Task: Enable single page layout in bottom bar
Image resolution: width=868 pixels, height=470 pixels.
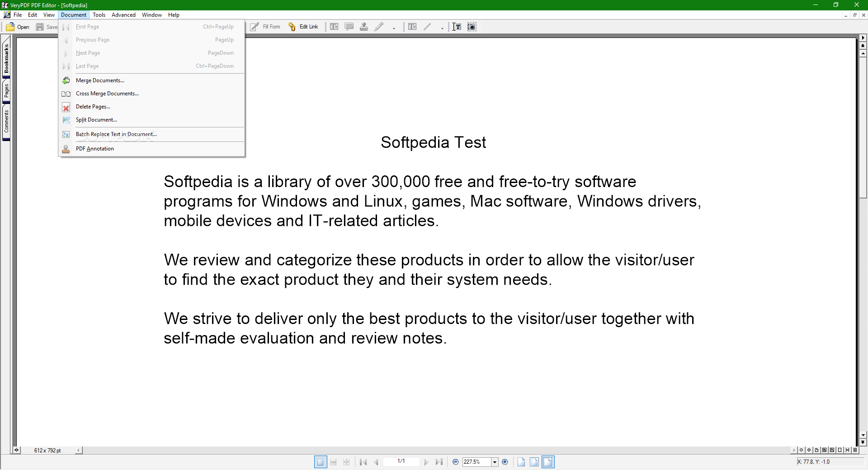Action: pyautogui.click(x=321, y=462)
